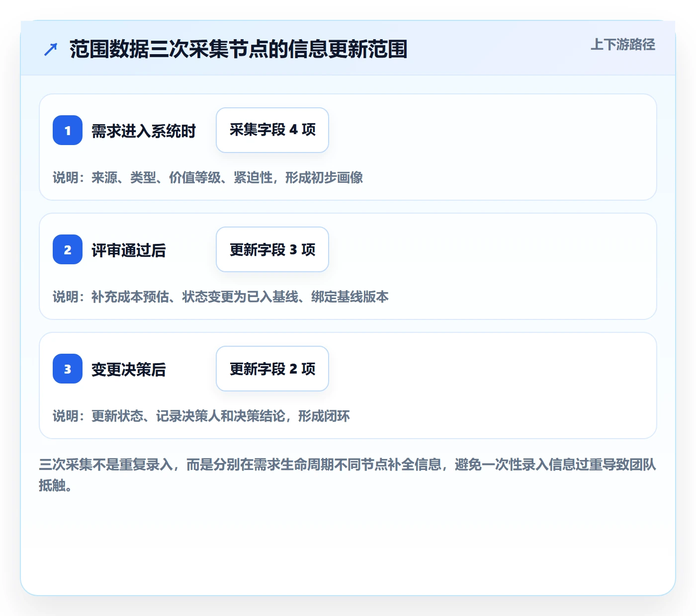Select the 更新字段 2 项 chip

[x=272, y=369]
